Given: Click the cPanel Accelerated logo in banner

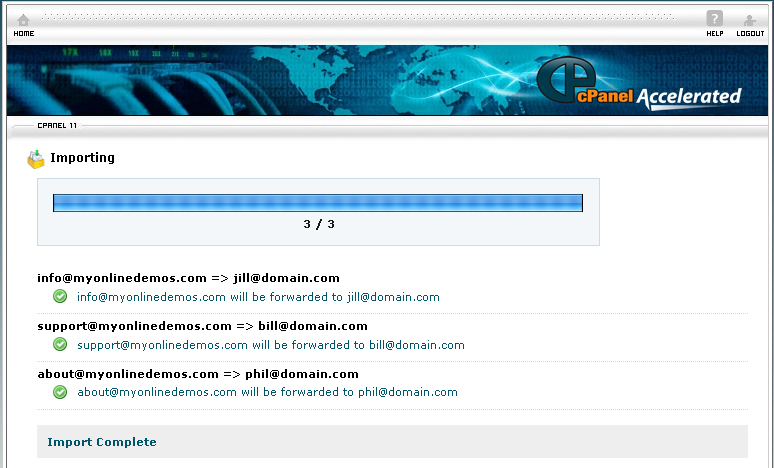Looking at the screenshot, I should pos(639,83).
